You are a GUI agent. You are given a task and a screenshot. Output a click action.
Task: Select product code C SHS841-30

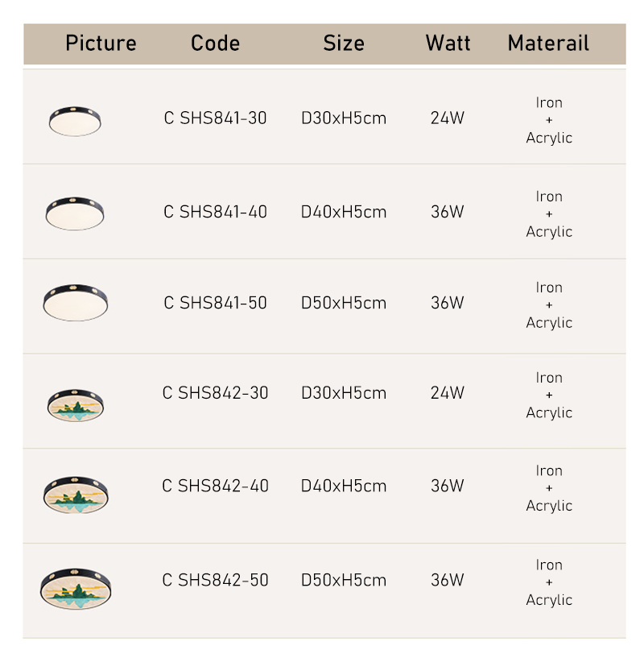[x=215, y=118]
